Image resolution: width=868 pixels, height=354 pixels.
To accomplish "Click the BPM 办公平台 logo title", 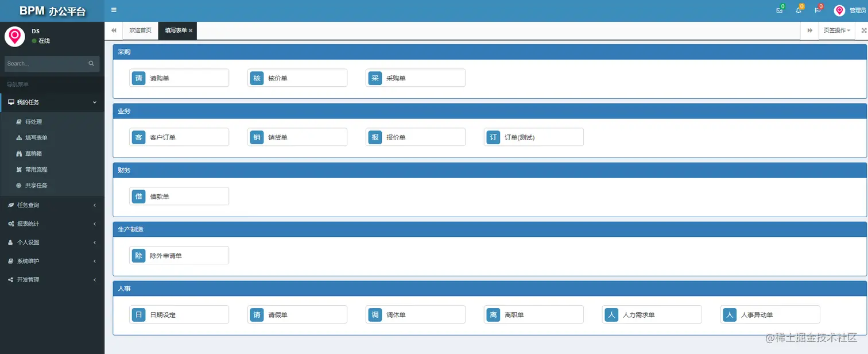I will pyautogui.click(x=52, y=11).
